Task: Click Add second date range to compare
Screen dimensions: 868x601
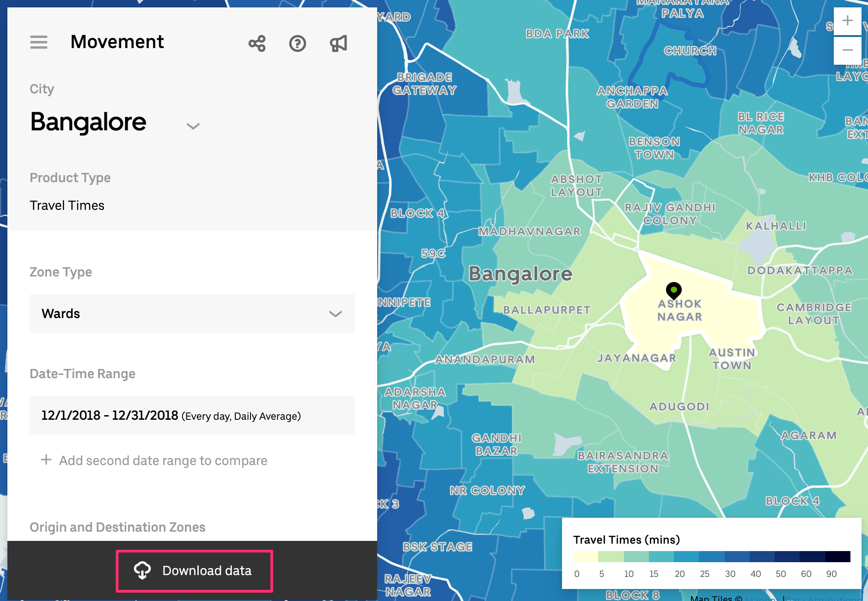Action: pyautogui.click(x=163, y=460)
